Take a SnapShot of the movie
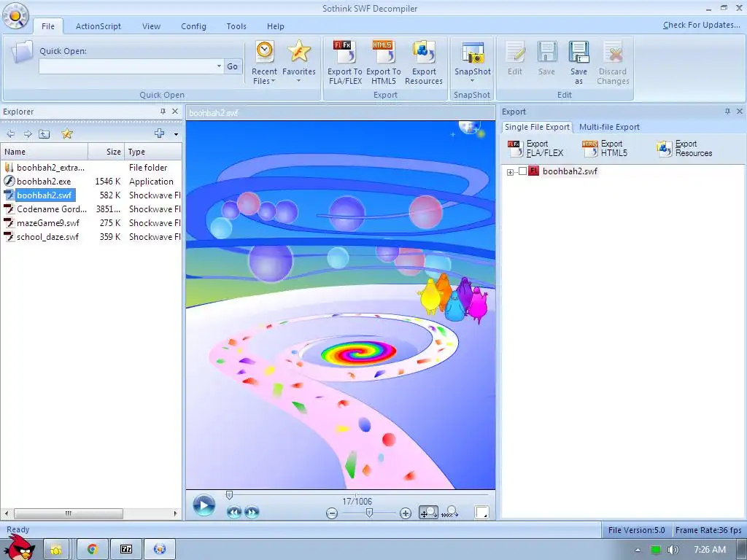747x560 pixels. [x=472, y=62]
